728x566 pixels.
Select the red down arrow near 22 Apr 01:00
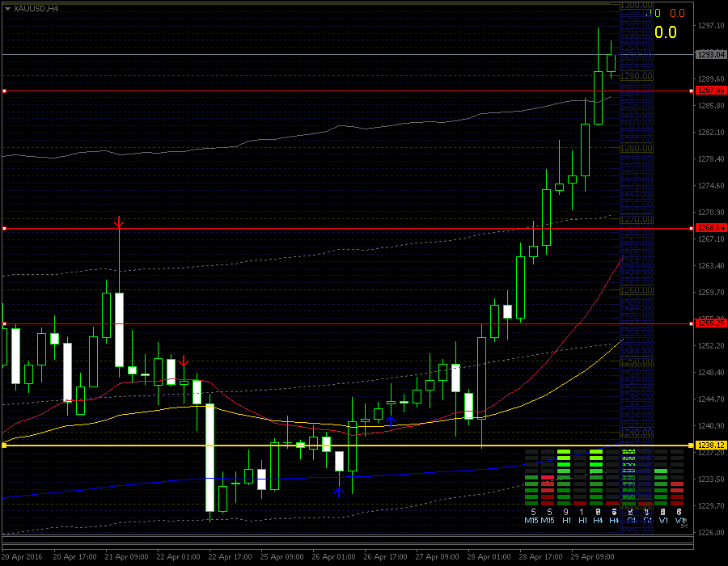click(x=184, y=361)
